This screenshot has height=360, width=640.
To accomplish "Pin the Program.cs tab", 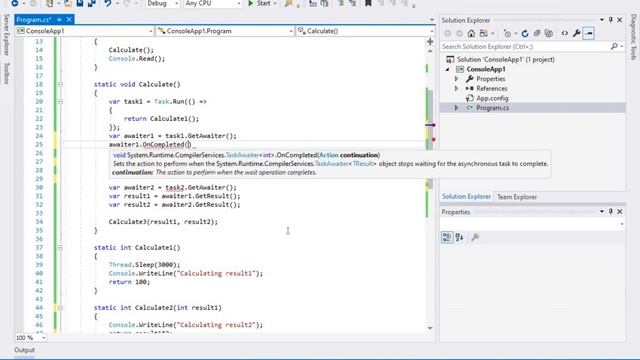I will pos(60,20).
